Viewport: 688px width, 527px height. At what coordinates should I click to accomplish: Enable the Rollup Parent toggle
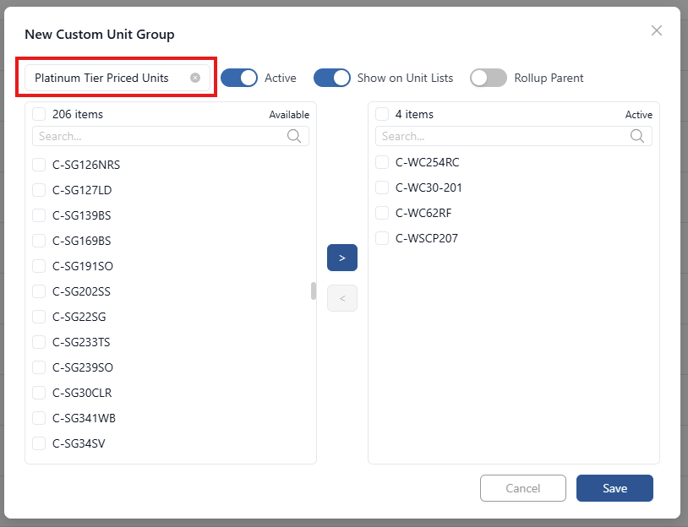click(488, 78)
